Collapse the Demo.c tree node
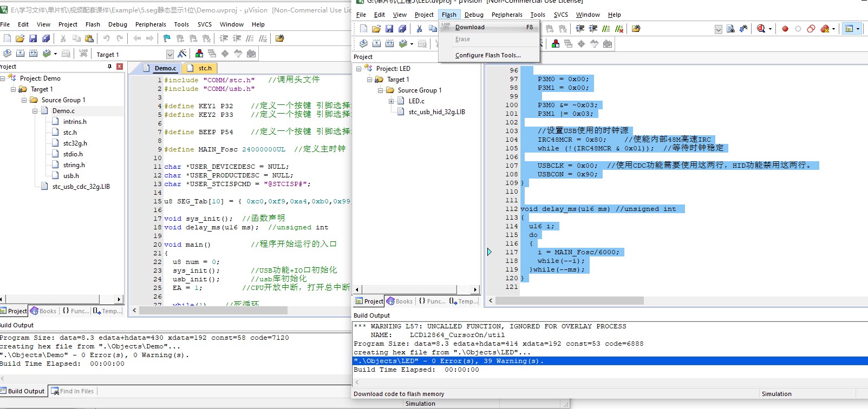 35,111
